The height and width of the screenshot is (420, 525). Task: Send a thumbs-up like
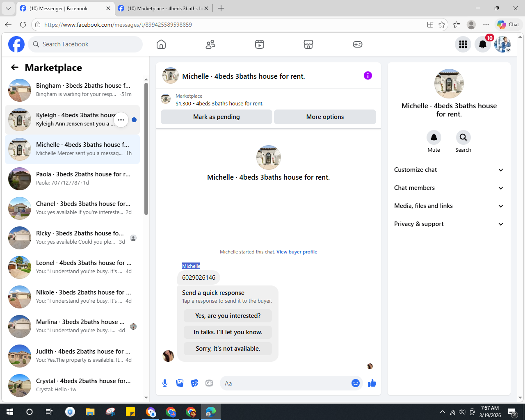(372, 383)
